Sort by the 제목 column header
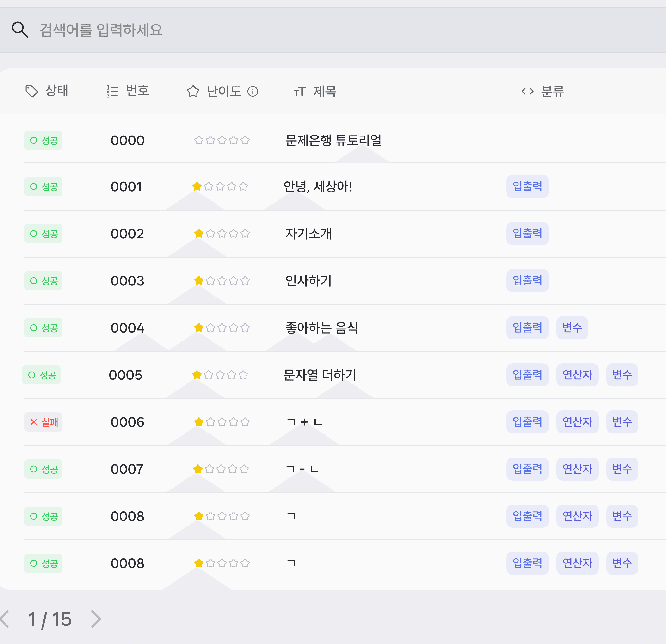Image resolution: width=666 pixels, height=644 pixels. pos(325,91)
